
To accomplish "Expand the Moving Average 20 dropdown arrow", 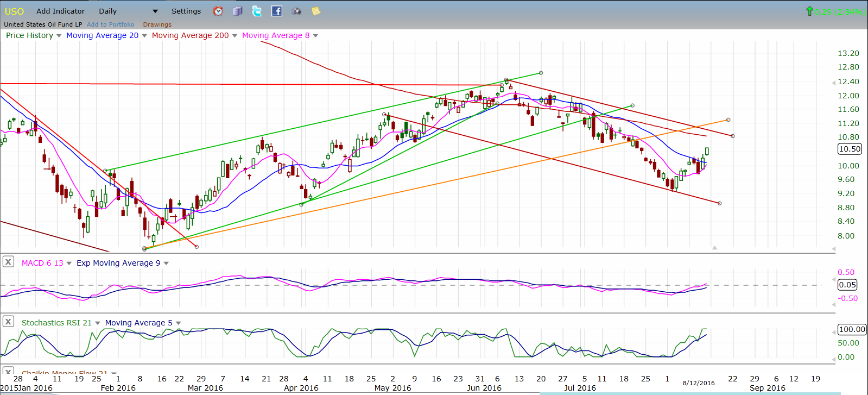I will click(144, 36).
